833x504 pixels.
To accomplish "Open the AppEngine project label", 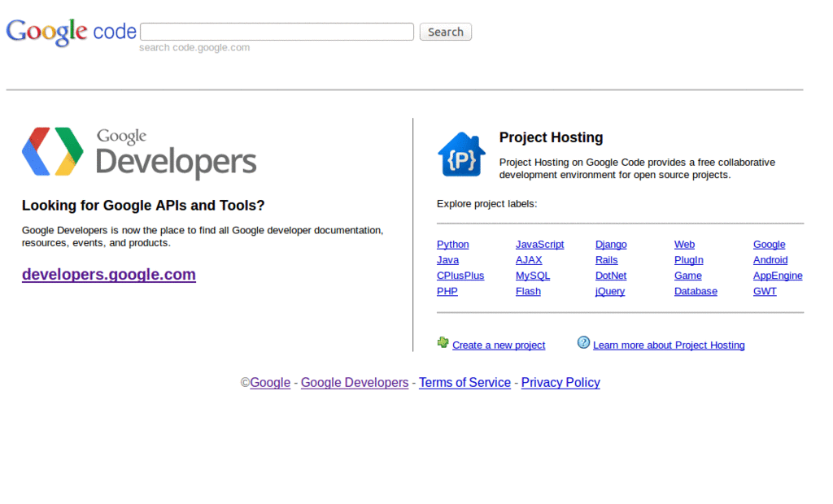I will [778, 276].
